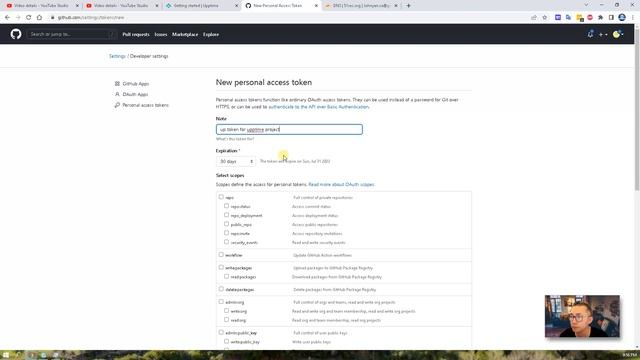This screenshot has height=360, width=640.
Task: Click the share icon in the address bar
Action: tap(534, 18)
